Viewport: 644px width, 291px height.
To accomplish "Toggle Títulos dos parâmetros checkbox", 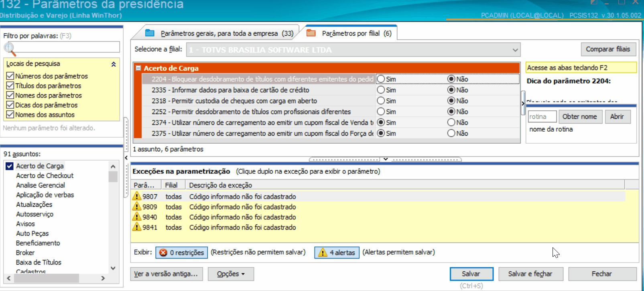I will point(10,85).
